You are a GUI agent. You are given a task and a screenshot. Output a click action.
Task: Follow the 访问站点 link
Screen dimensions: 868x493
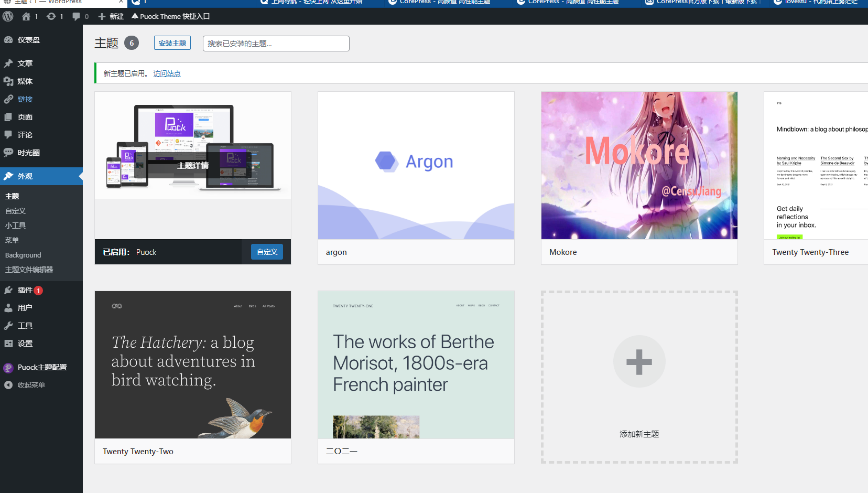click(167, 73)
